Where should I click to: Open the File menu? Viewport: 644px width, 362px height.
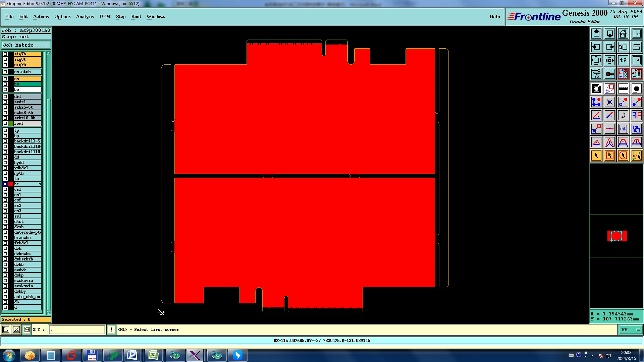point(9,16)
